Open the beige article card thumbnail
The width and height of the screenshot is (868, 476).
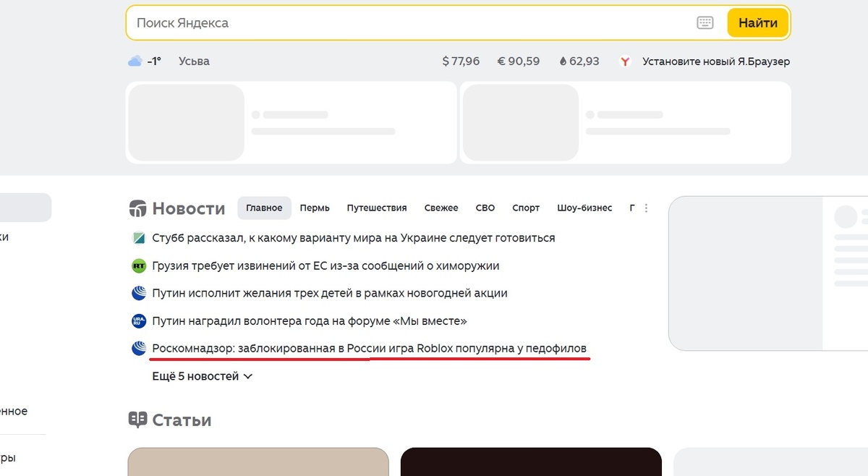(x=258, y=462)
